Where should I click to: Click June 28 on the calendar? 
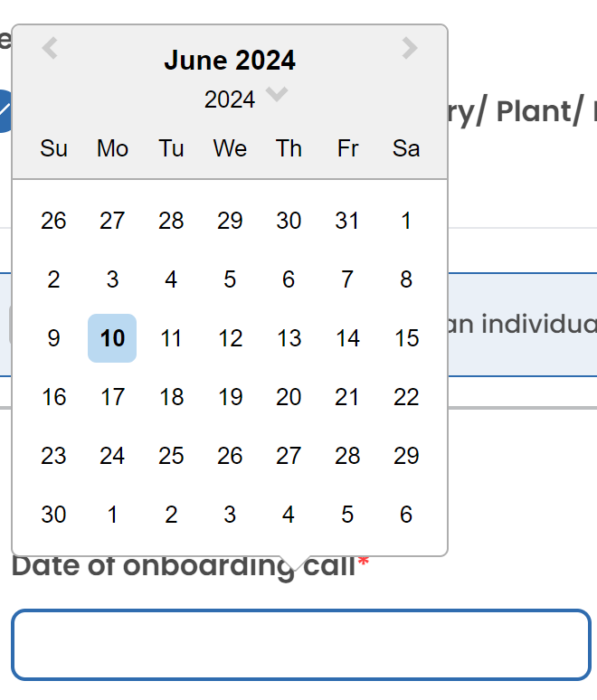(x=347, y=456)
